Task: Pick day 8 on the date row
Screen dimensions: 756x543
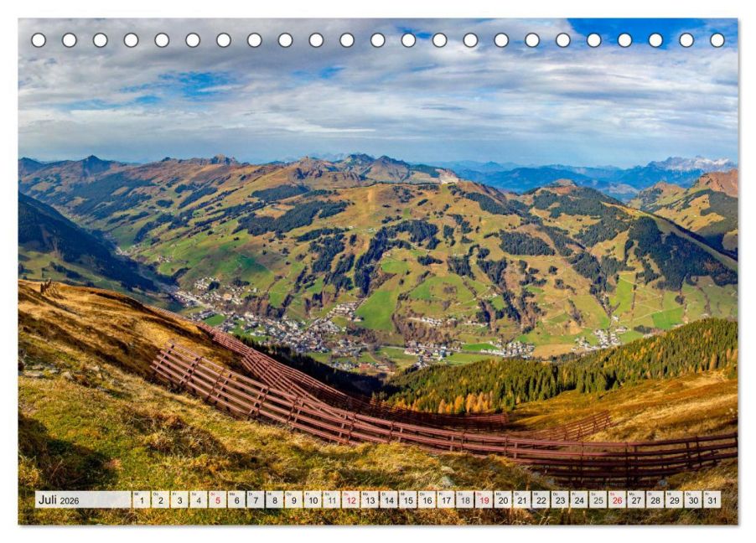Action: (275, 499)
